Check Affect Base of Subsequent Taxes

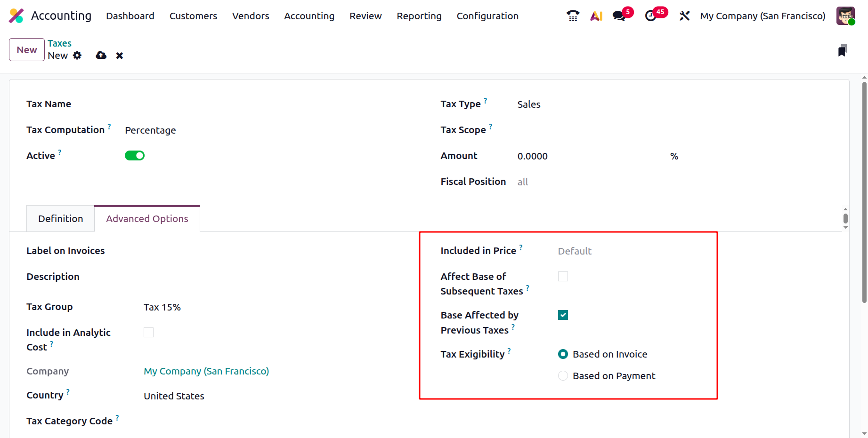click(563, 277)
